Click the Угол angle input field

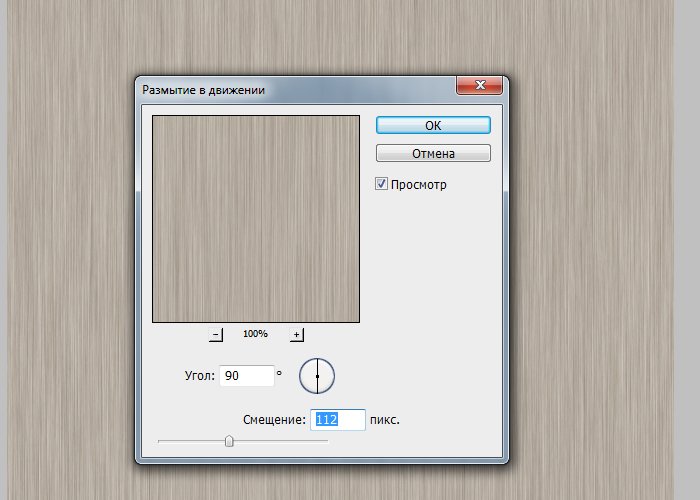click(246, 375)
